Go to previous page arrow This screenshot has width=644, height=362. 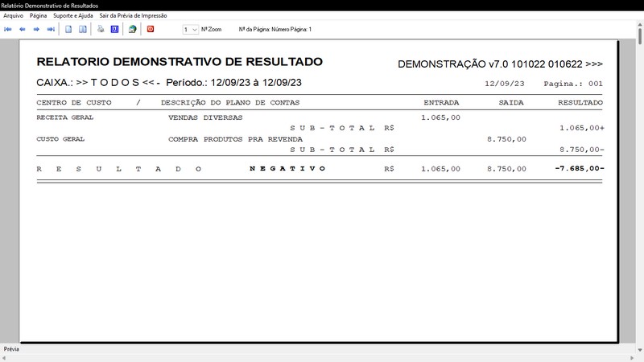point(23,29)
